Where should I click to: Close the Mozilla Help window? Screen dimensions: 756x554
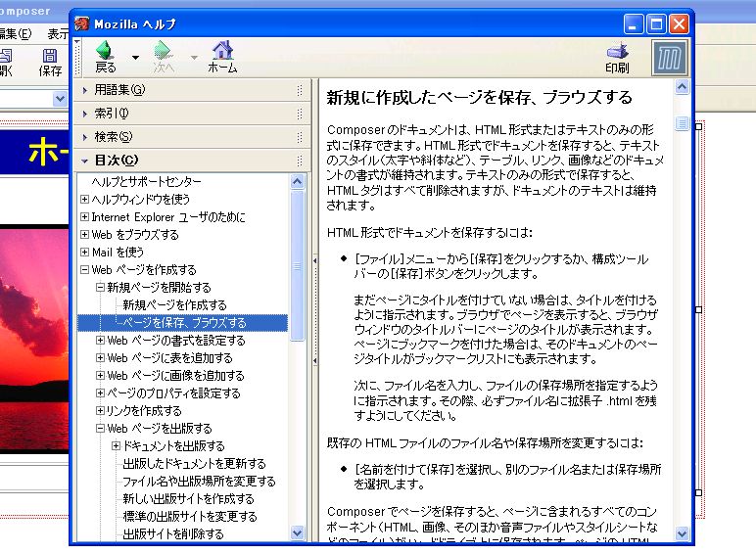pos(679,23)
